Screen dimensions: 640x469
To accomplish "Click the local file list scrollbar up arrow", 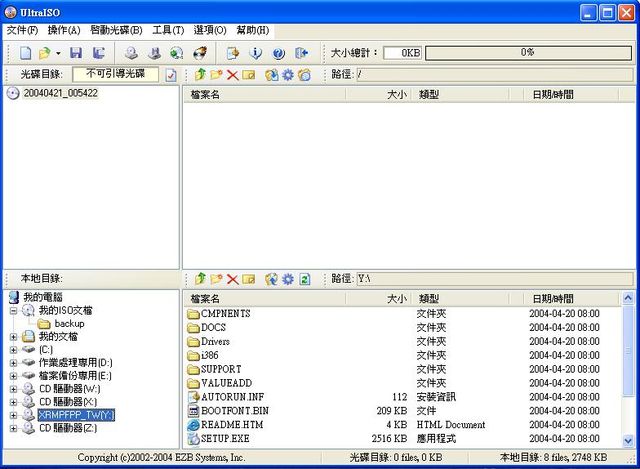I will click(x=628, y=298).
